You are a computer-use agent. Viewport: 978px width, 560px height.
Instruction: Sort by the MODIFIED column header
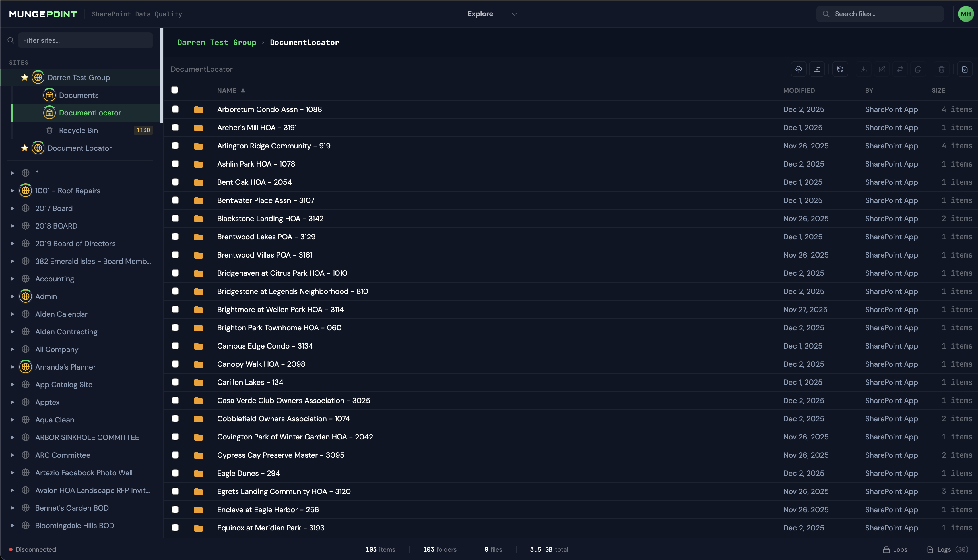tap(799, 90)
